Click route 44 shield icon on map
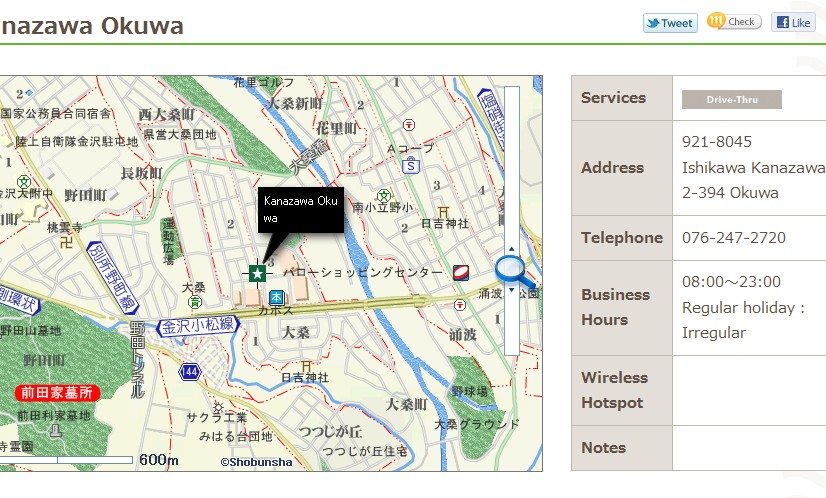This screenshot has width=826, height=498. 190,372
